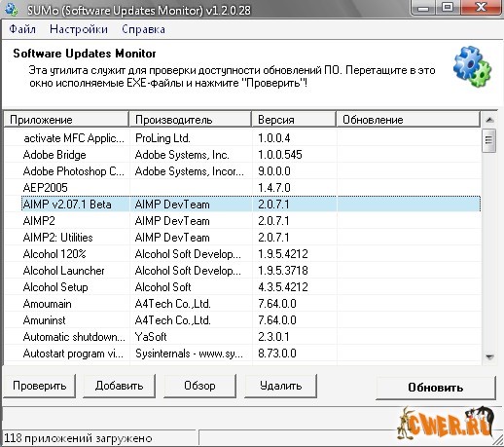Click the Добавить button
The width and height of the screenshot is (504, 447).
point(119,386)
